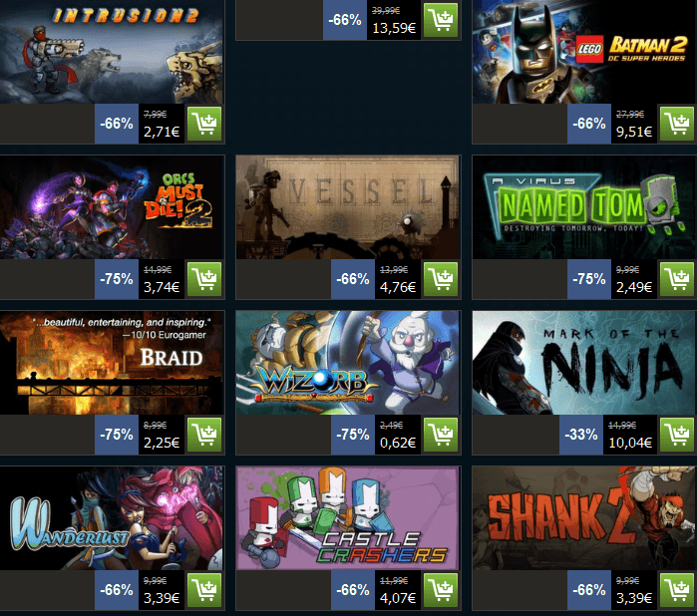Viewport: 697px width, 616px height.
Task: Open the Castle Crashers game banner
Action: click(348, 518)
